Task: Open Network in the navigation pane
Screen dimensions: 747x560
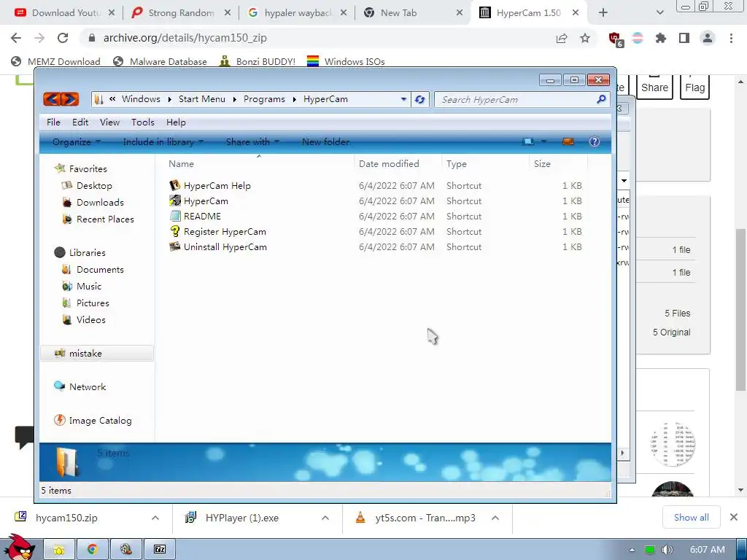Action: coord(88,386)
